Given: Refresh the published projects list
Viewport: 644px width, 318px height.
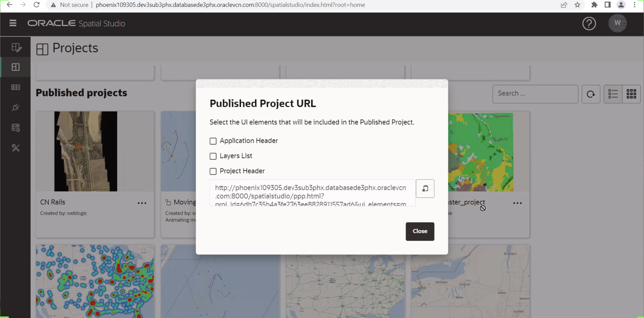Looking at the screenshot, I should click(591, 94).
